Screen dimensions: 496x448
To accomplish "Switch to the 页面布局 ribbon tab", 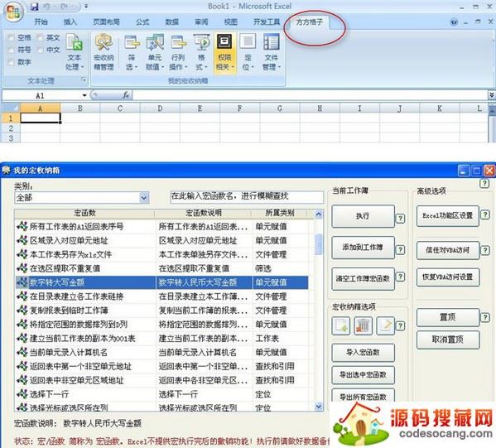I will (106, 22).
